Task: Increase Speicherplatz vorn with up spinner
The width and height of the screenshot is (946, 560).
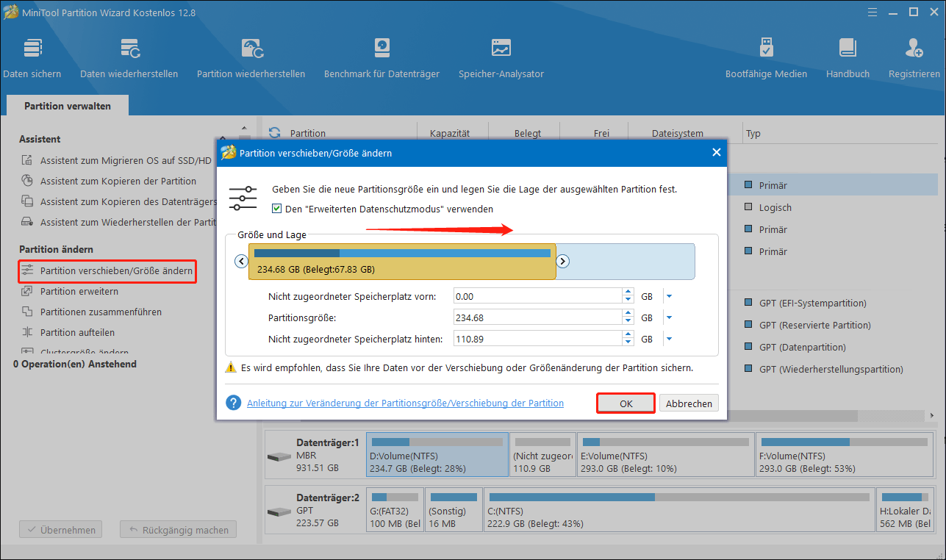Action: (628, 292)
